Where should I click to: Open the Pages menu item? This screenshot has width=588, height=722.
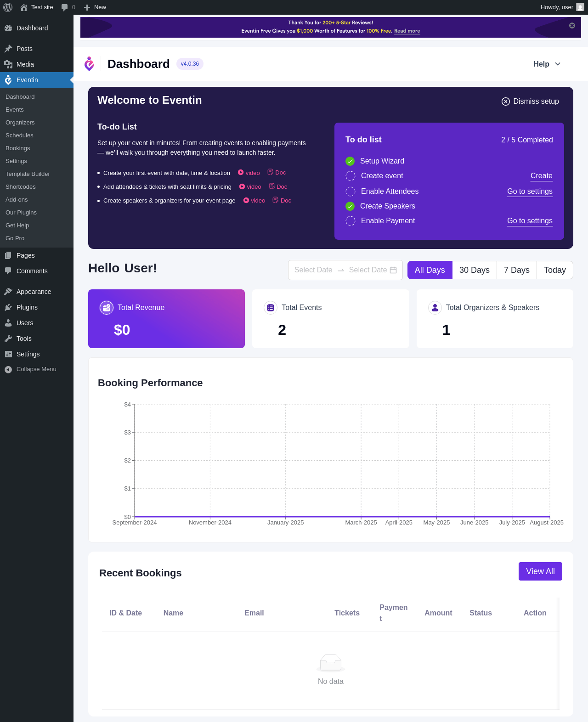[37, 255]
